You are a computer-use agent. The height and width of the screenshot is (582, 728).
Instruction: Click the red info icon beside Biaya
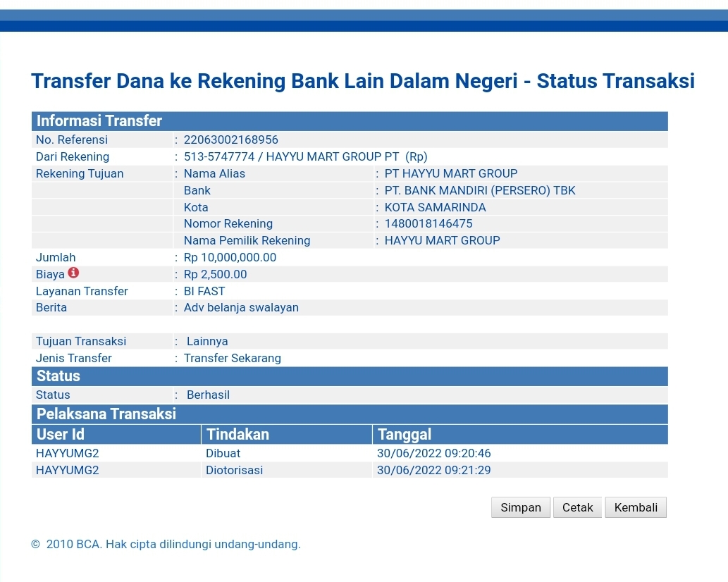tap(73, 273)
